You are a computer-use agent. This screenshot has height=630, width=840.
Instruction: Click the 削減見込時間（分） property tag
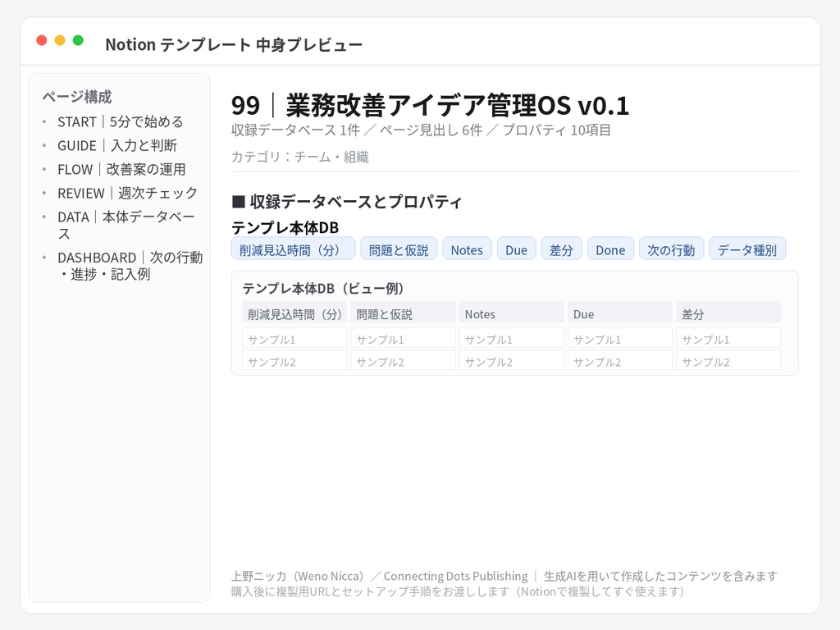point(293,249)
